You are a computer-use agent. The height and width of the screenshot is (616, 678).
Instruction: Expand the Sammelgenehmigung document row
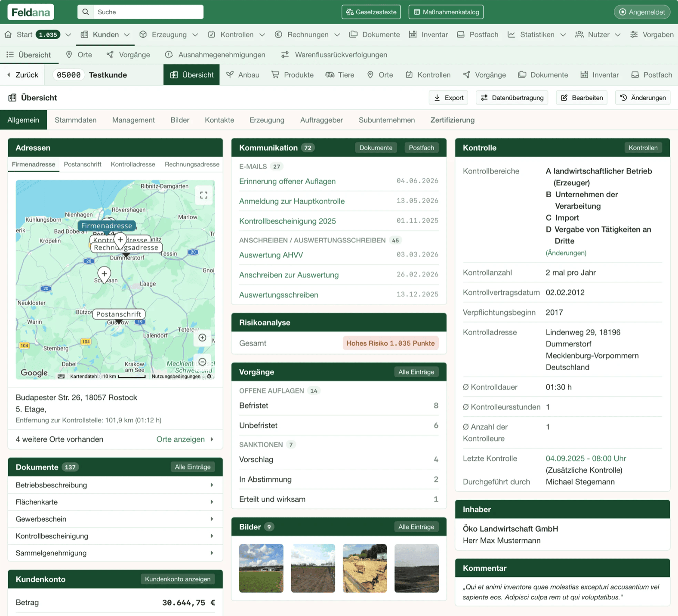(x=115, y=553)
